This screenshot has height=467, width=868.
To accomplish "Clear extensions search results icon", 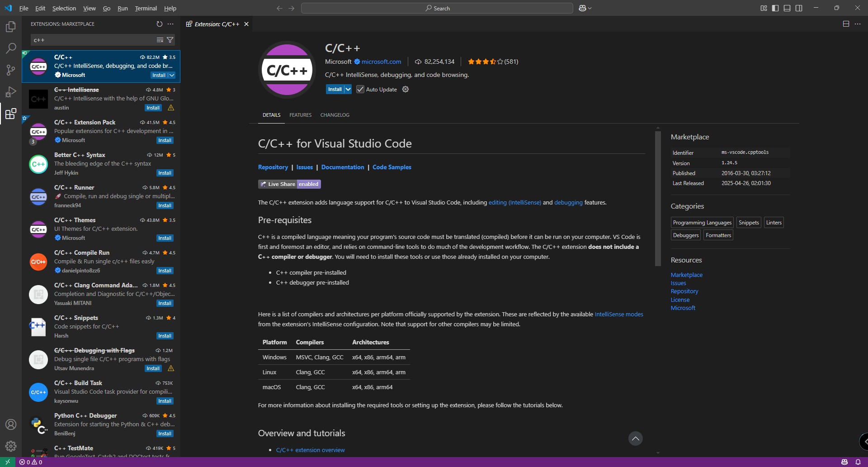I will pos(160,40).
